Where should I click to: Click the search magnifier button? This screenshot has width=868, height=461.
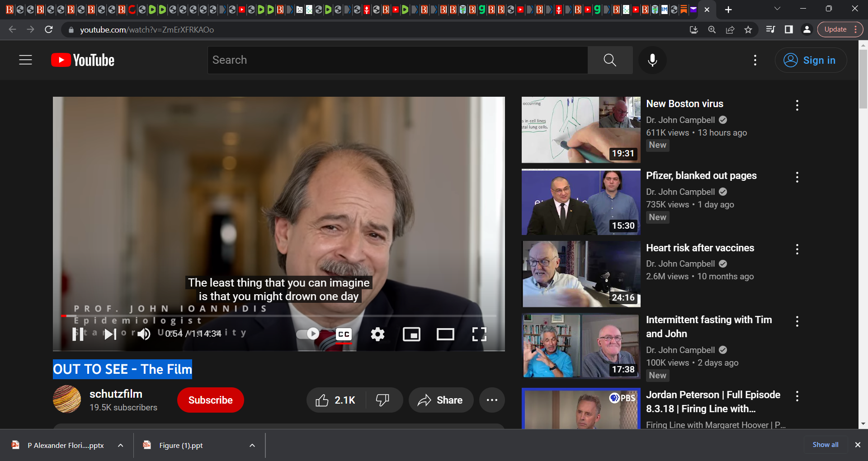click(x=610, y=60)
